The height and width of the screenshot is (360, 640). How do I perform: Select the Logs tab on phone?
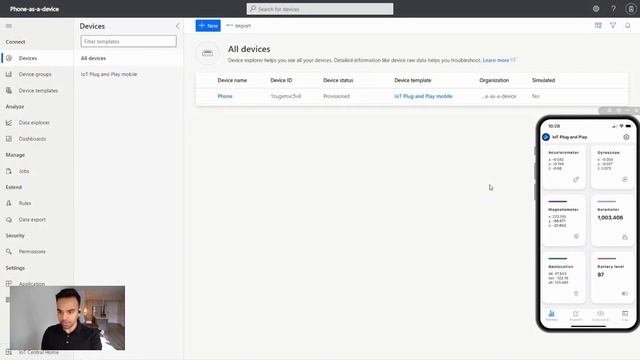tap(625, 315)
